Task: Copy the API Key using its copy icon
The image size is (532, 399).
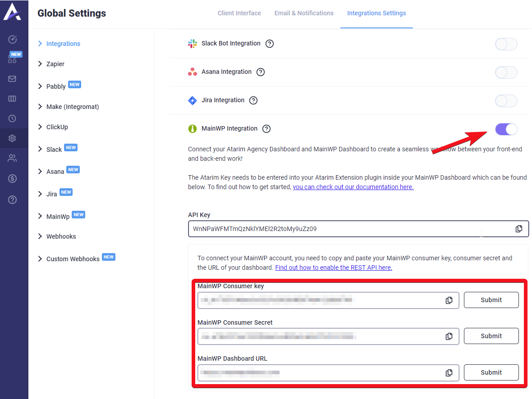Action: coord(518,228)
